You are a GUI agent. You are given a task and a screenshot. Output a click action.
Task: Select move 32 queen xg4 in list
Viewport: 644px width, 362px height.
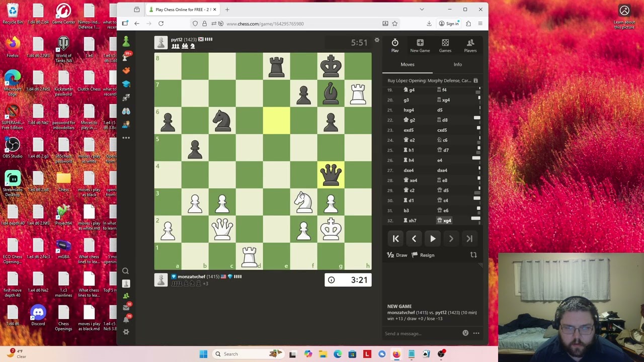click(444, 220)
